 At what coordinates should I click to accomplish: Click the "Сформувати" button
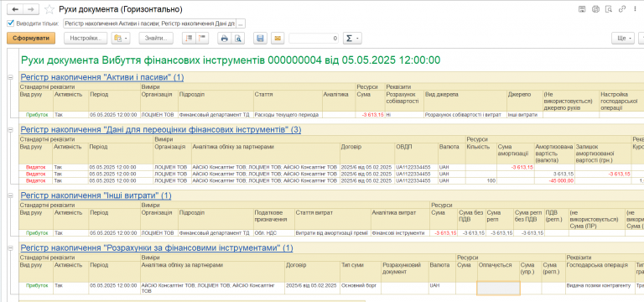coord(31,39)
